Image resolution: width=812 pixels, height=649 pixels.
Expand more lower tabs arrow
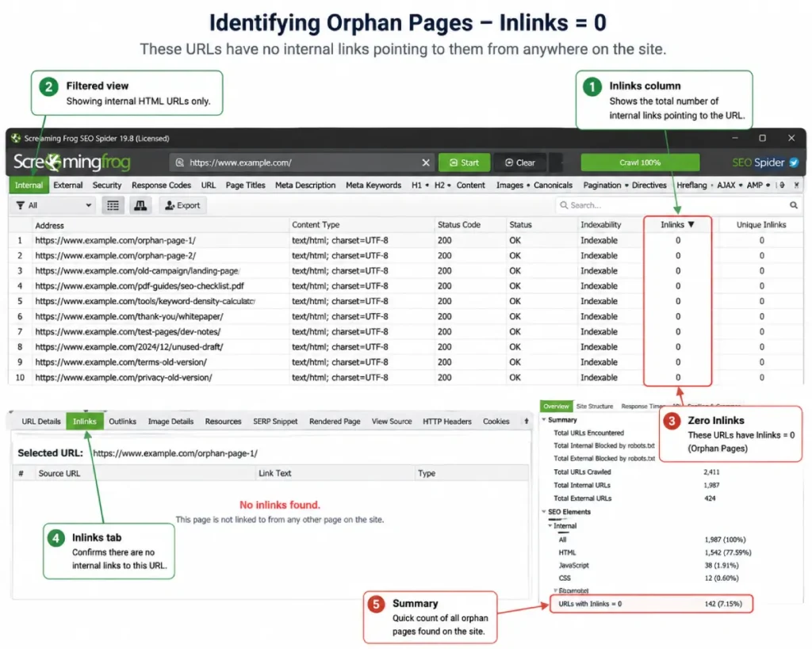coord(527,422)
